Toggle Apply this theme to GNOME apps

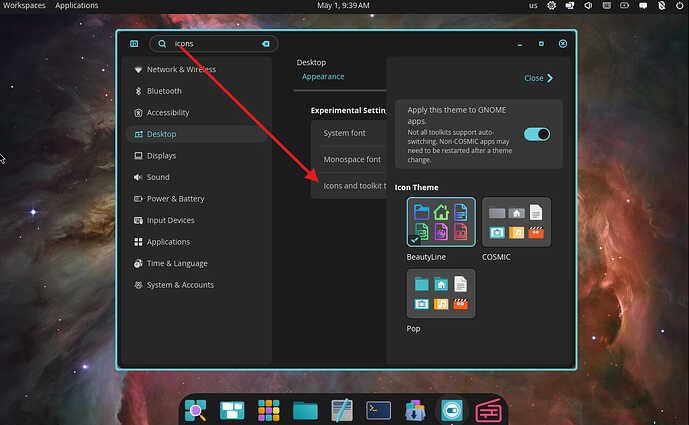537,134
